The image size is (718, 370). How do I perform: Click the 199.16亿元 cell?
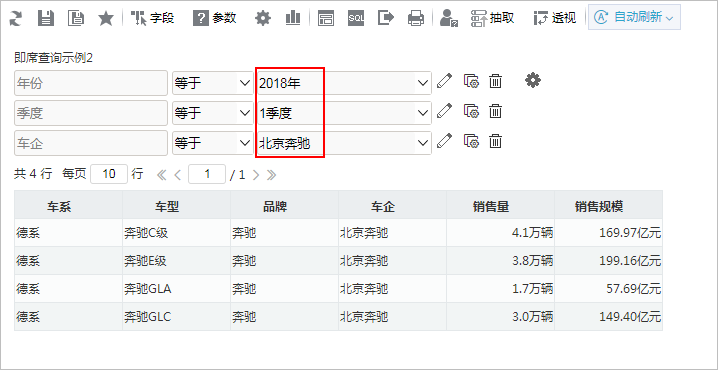click(x=609, y=261)
